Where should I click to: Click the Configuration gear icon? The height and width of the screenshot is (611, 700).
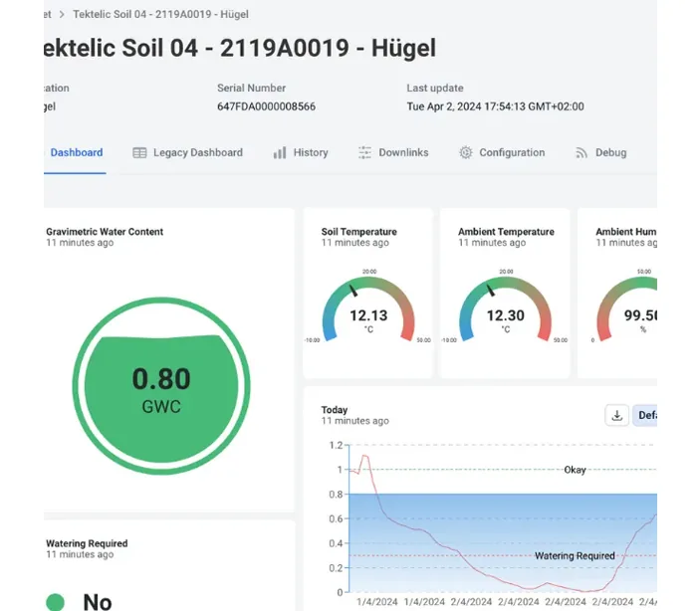pyautogui.click(x=466, y=152)
